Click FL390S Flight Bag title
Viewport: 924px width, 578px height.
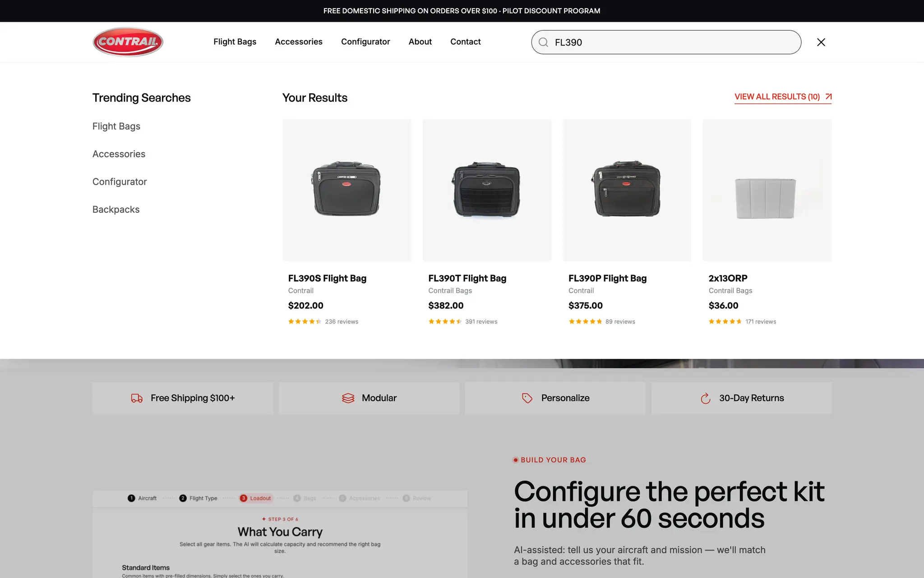pyautogui.click(x=327, y=278)
